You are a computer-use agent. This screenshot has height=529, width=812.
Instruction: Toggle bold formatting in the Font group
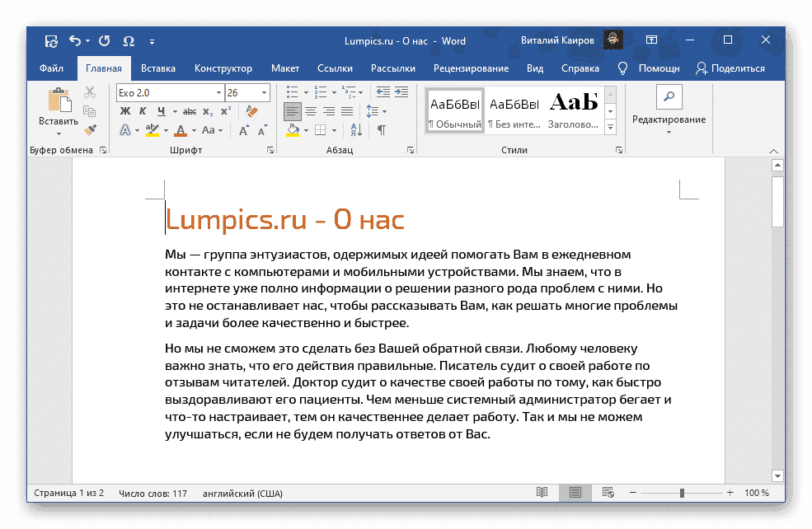126,110
